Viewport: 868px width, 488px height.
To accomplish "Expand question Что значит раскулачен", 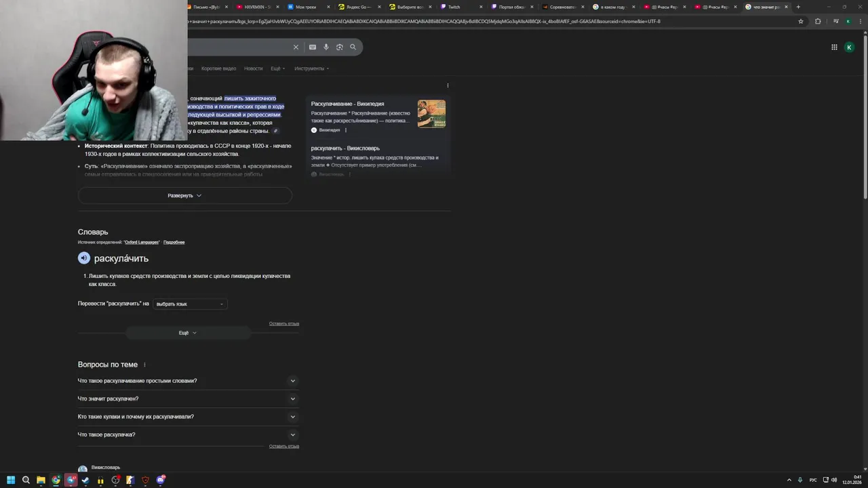I will click(188, 399).
